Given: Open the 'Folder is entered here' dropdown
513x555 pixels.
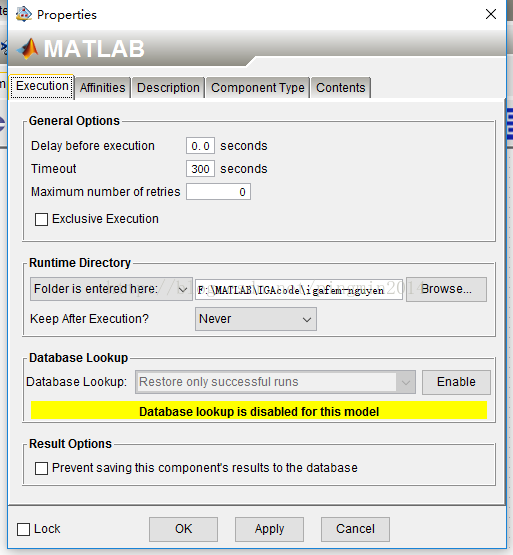Looking at the screenshot, I should tap(111, 289).
